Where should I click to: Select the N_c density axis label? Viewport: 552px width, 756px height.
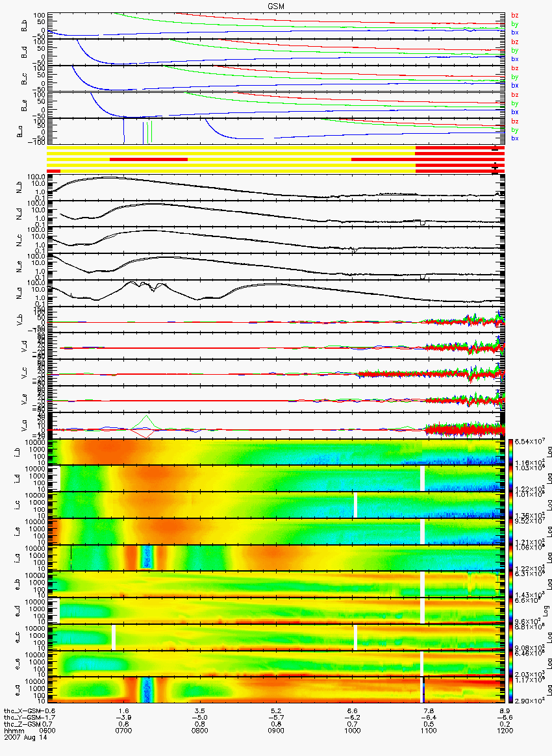coord(19,240)
